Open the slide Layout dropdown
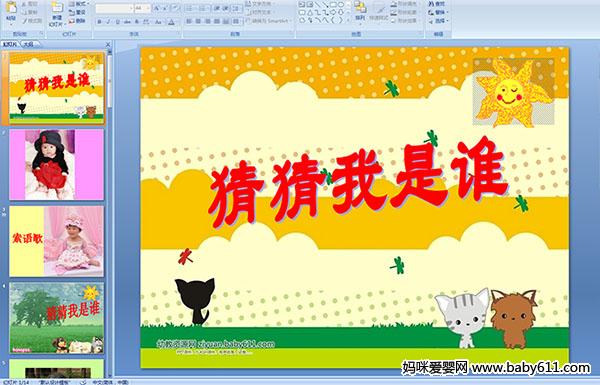Viewport: 600px width, 385px height. pos(78,3)
